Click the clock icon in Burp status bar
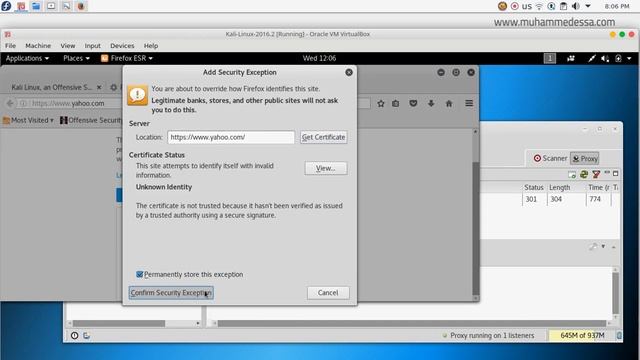 [x=74, y=336]
